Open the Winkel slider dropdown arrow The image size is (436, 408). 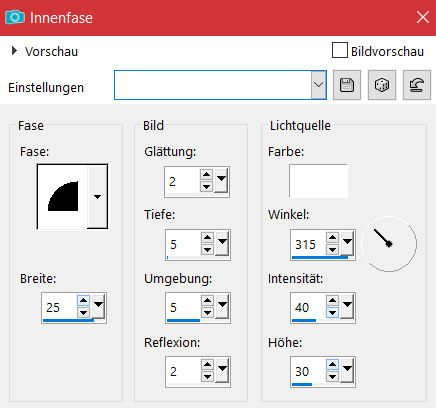pyautogui.click(x=347, y=243)
